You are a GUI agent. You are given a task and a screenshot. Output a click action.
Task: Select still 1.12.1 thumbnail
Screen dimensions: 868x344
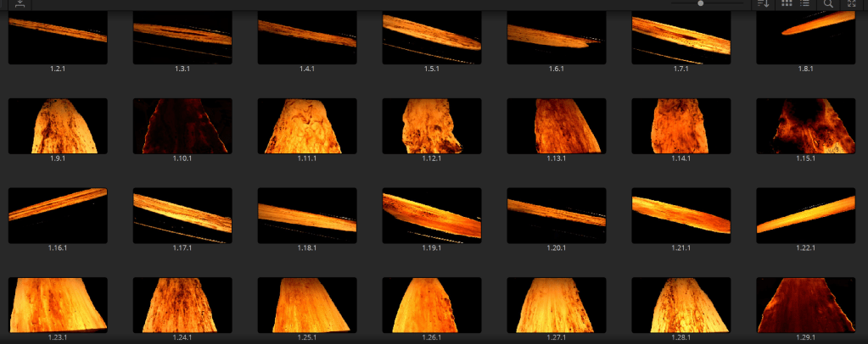[x=432, y=125]
